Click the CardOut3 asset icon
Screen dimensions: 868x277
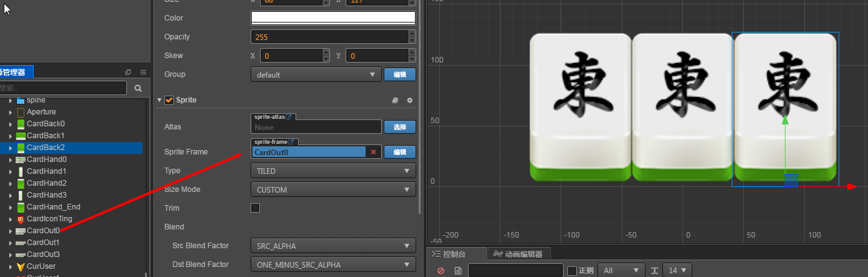click(x=21, y=254)
